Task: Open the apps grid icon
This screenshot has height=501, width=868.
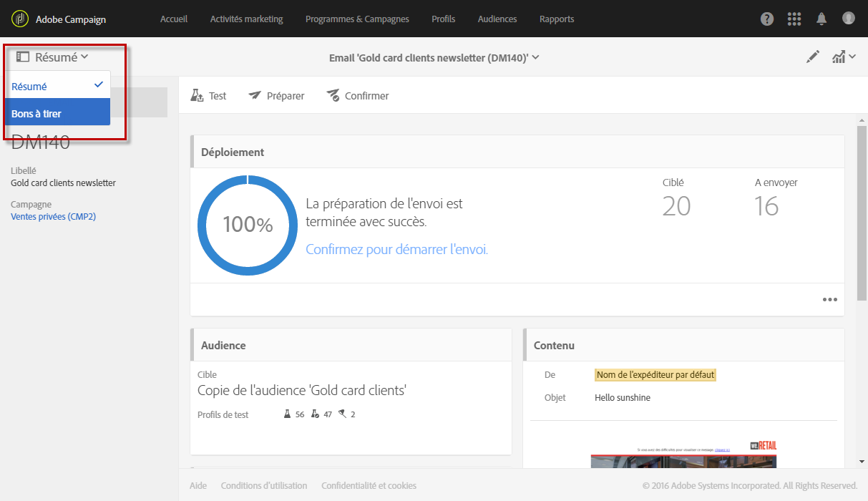Action: coord(794,19)
